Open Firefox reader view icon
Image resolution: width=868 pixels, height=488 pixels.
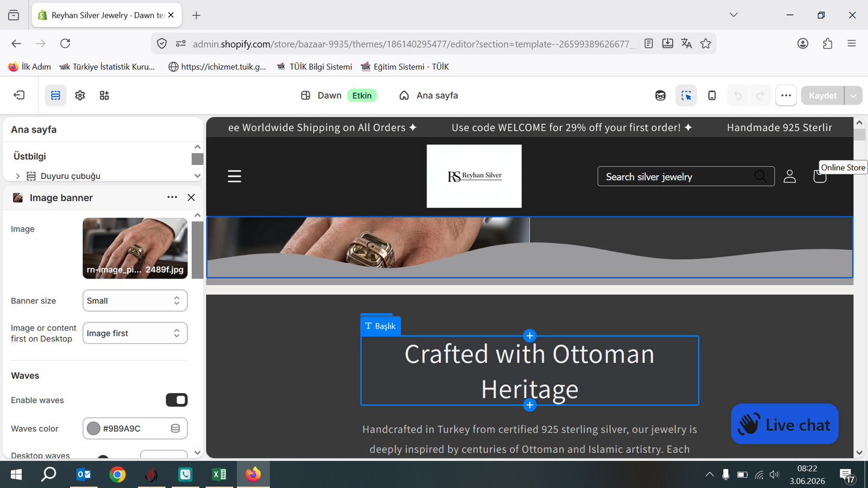pyautogui.click(x=649, y=43)
